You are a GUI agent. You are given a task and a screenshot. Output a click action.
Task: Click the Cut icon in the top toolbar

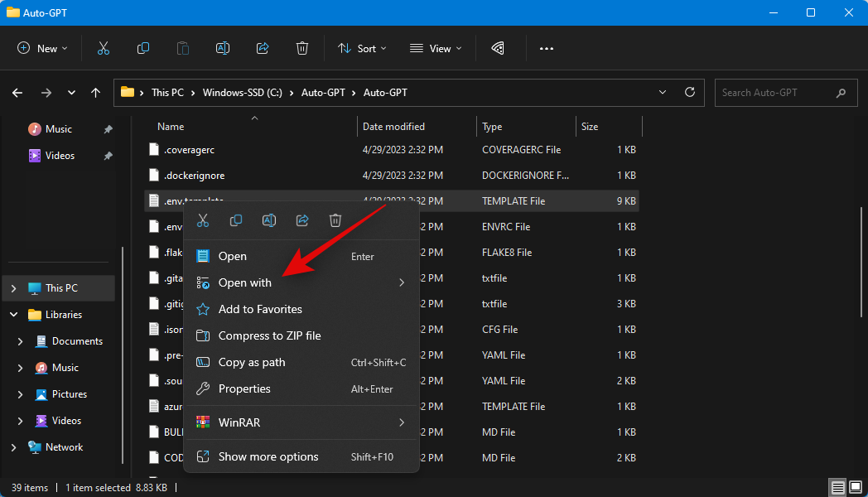[104, 48]
